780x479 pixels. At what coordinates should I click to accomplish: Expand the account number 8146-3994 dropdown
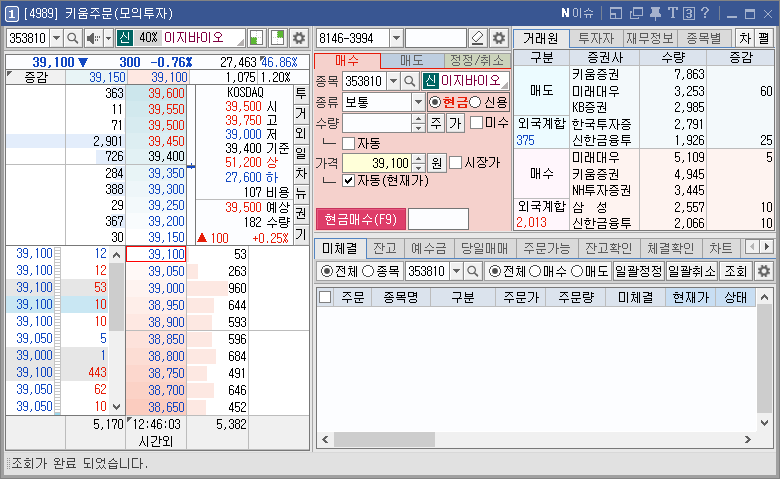pos(396,38)
